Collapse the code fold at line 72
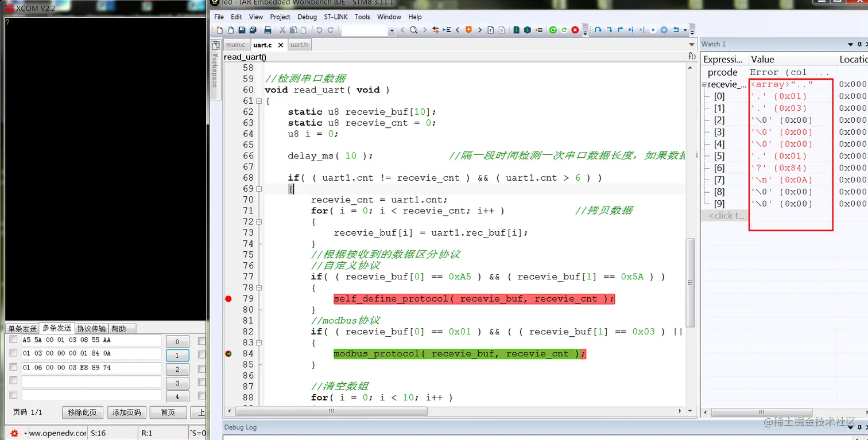This screenshot has height=440, width=868. coord(259,221)
